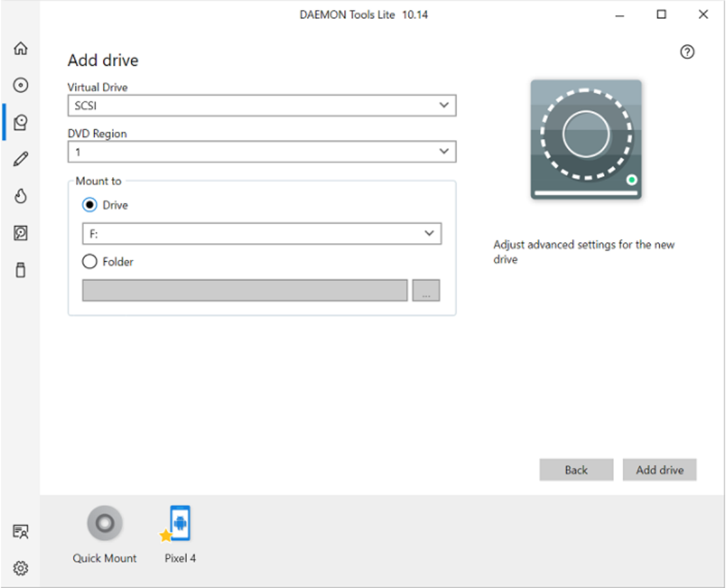Select the Folder radio button
Screen dimensions: 726x588
[90, 262]
